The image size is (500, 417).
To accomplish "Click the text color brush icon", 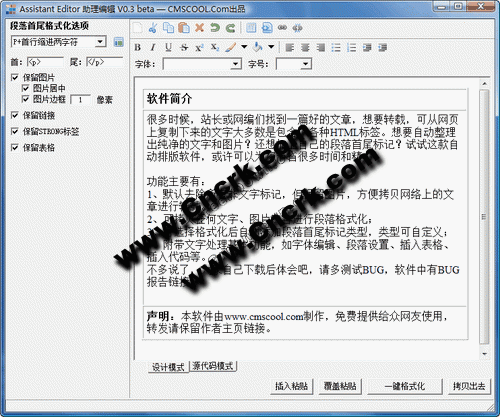I will [231, 47].
